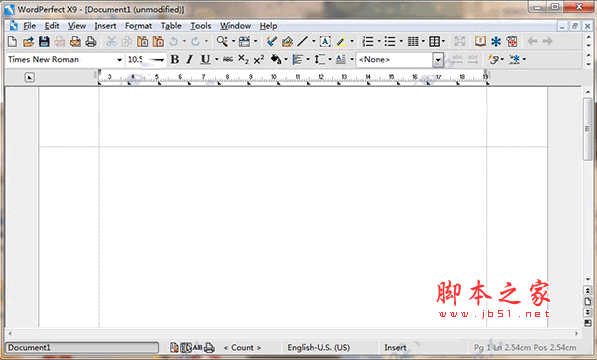Apply bullet list formatting
Viewport: 597px width, 360px height.
pos(389,41)
